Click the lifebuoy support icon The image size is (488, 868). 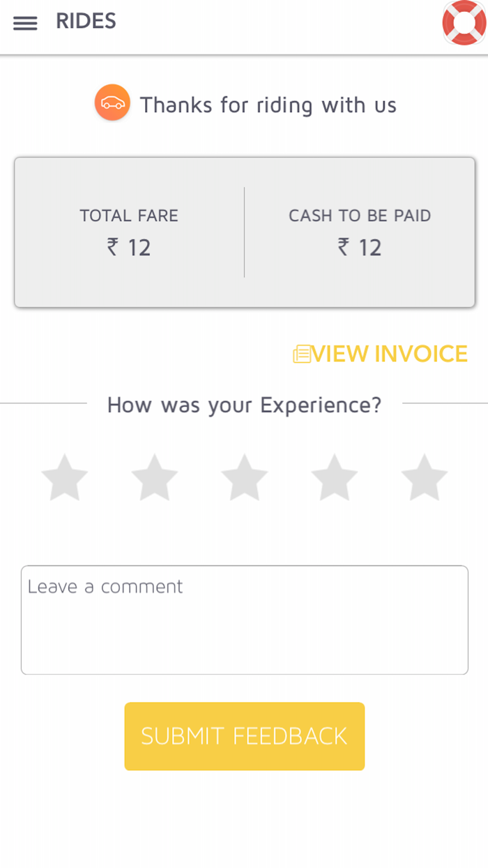pos(463,22)
